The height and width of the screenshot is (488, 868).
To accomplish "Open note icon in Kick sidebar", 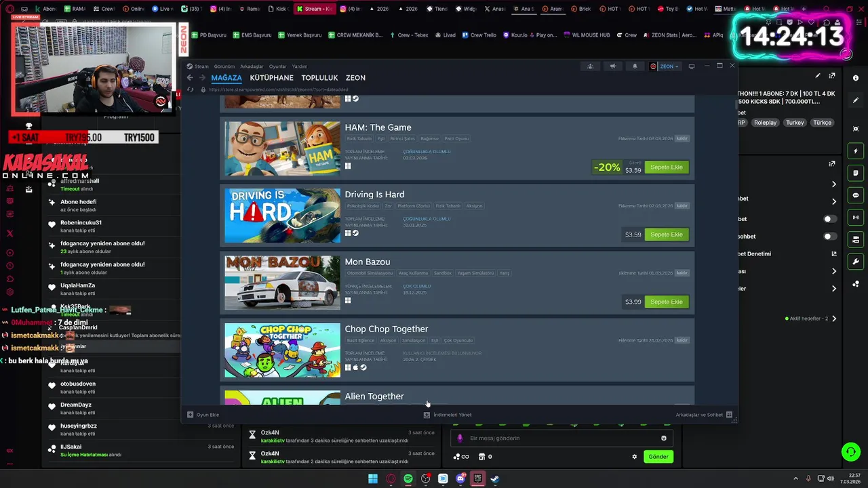I will pos(856,173).
